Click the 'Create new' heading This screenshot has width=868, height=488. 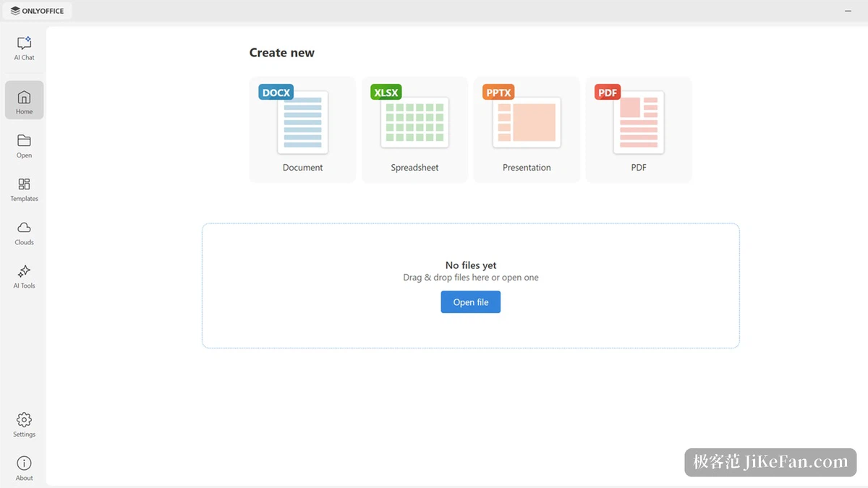(x=282, y=53)
